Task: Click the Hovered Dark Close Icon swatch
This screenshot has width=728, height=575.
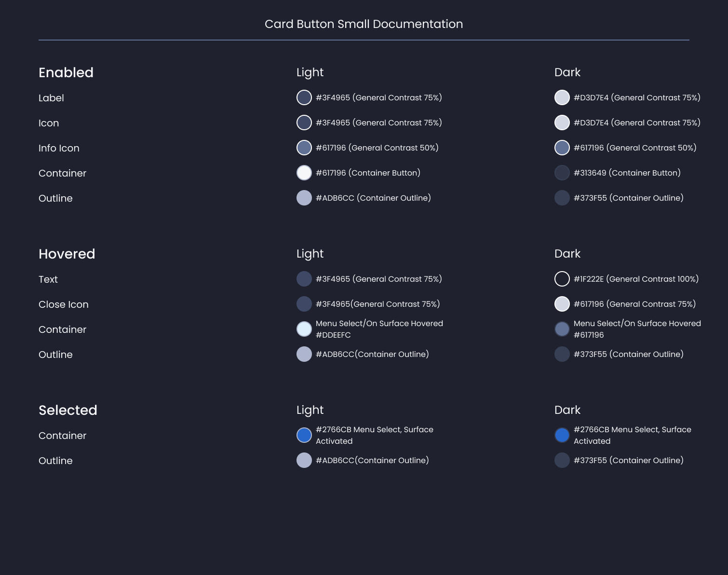Action: pyautogui.click(x=562, y=304)
